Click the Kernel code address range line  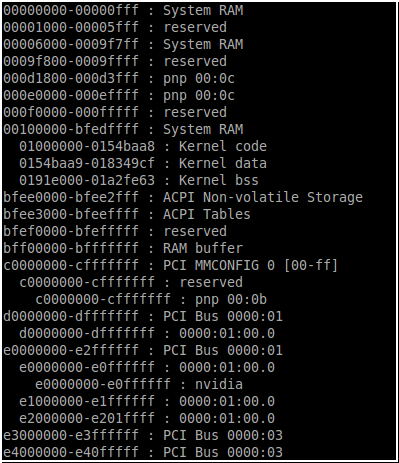coord(143,147)
